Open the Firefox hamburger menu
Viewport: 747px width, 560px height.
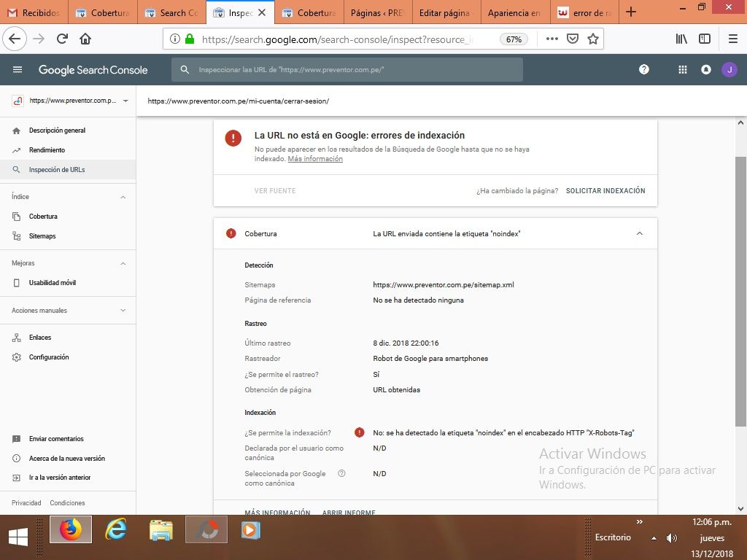tap(732, 39)
